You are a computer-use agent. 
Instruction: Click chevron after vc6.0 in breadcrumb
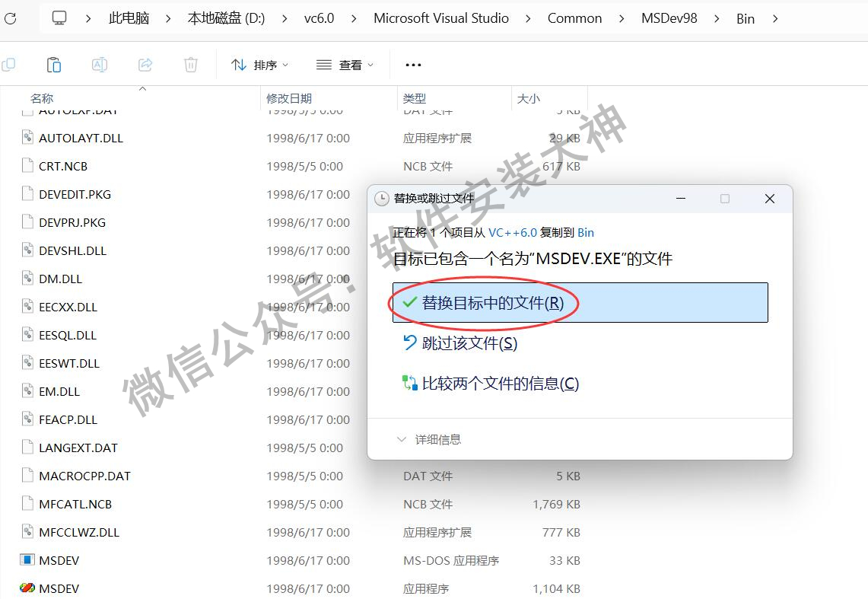[353, 19]
